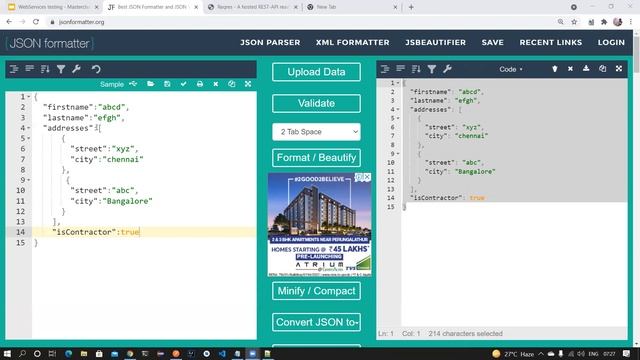Copy right output to clipboard
640x360 pixels.
[602, 69]
